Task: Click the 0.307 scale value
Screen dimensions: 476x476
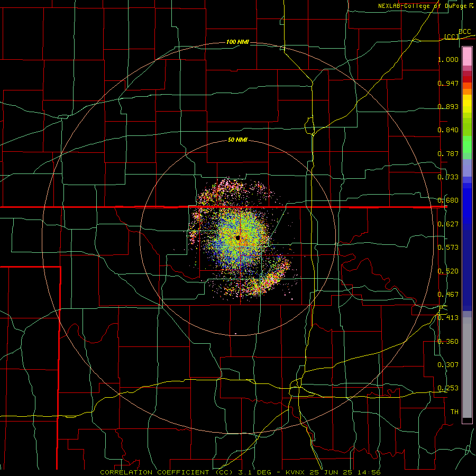Action: click(x=448, y=365)
